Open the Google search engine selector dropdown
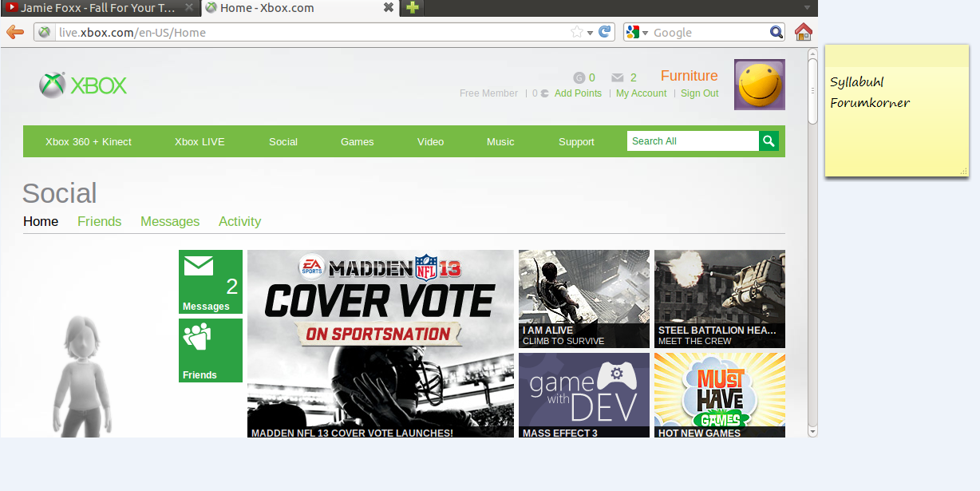 (645, 33)
